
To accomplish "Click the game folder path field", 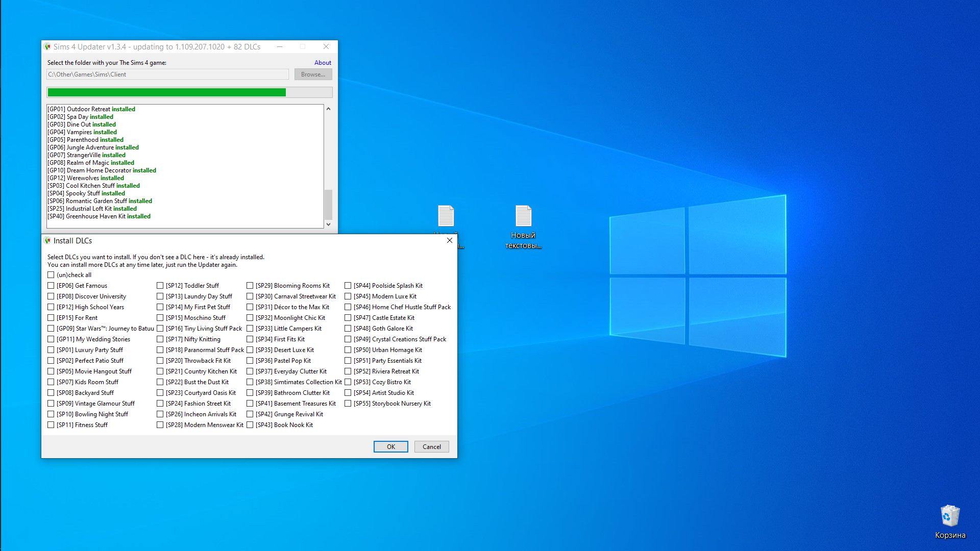I will click(x=167, y=74).
